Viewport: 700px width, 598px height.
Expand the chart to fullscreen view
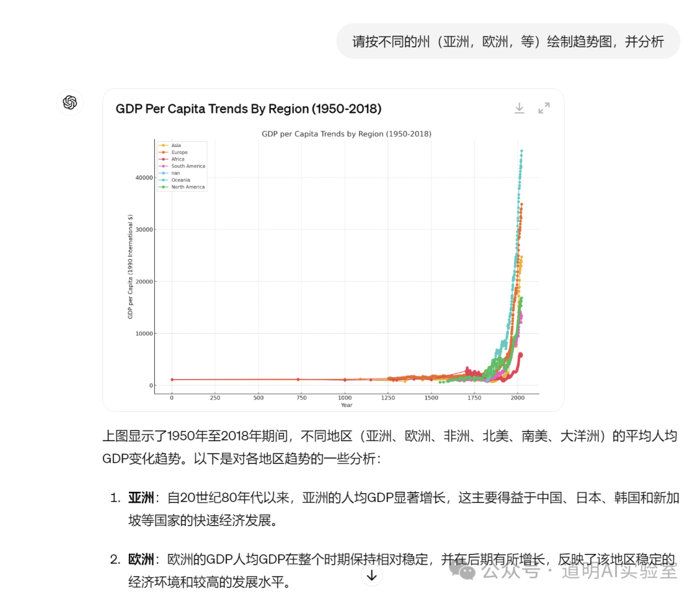point(544,108)
